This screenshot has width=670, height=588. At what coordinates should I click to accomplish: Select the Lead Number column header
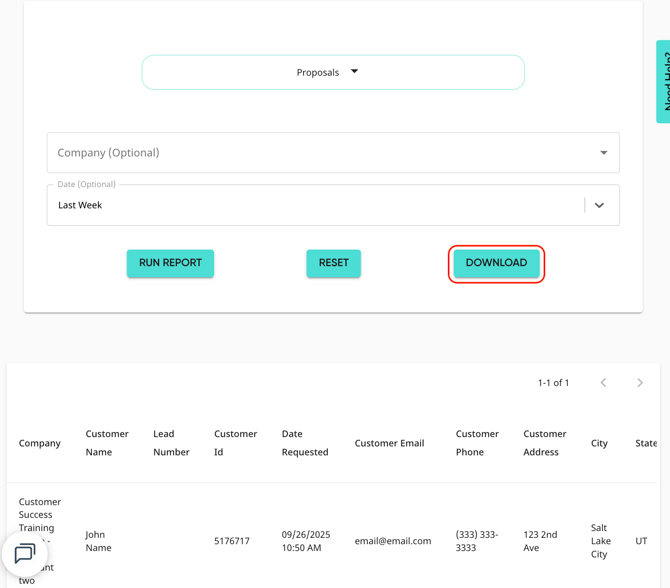171,443
